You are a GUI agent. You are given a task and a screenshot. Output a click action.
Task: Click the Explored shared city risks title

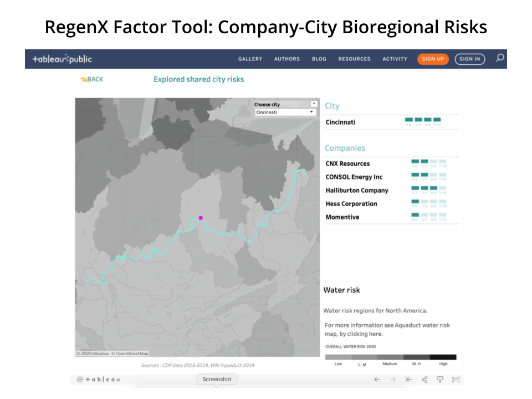[199, 79]
